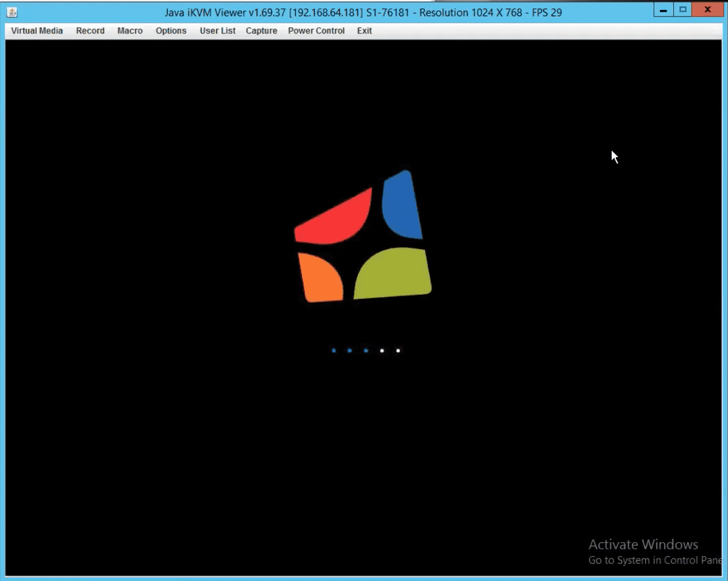Image resolution: width=728 pixels, height=581 pixels.
Task: Open the Macro menu
Action: click(x=130, y=30)
